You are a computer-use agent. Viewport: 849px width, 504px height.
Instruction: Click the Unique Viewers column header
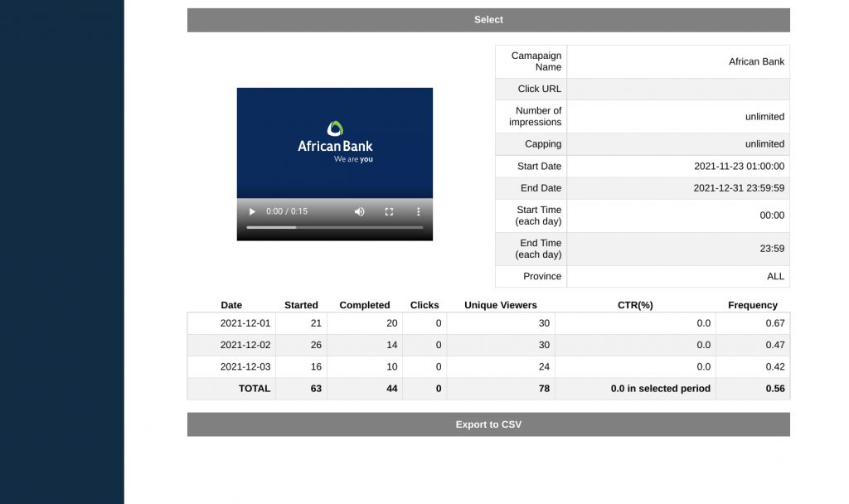point(500,305)
